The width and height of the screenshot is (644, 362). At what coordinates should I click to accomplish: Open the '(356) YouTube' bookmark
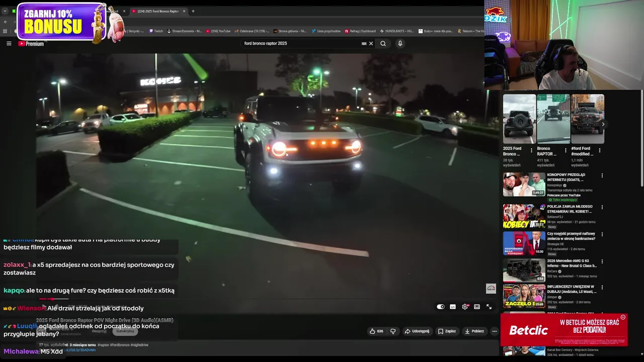pyautogui.click(x=218, y=31)
